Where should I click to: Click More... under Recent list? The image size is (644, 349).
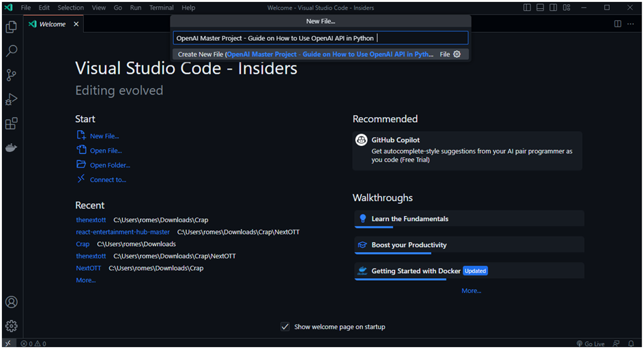coord(86,280)
